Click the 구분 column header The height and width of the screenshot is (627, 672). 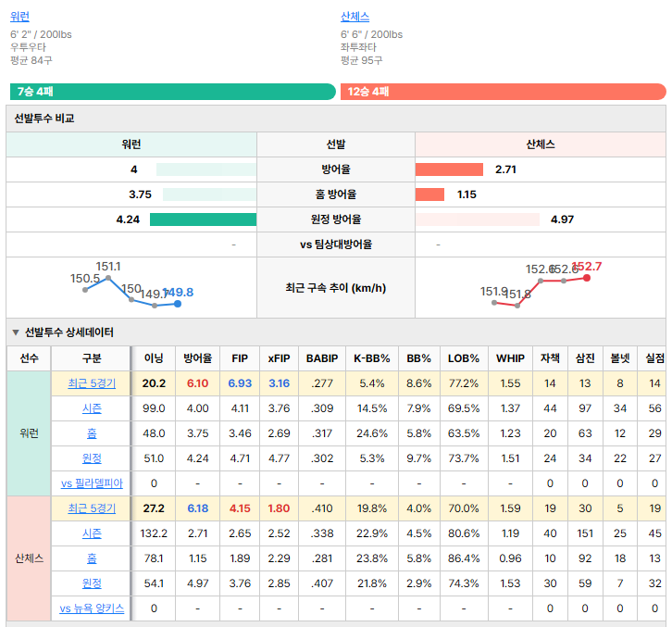(92, 358)
